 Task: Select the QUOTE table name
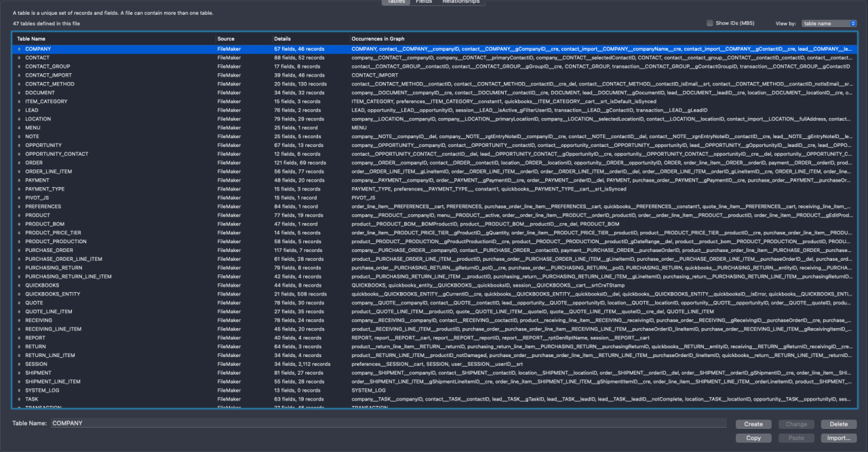tap(34, 303)
